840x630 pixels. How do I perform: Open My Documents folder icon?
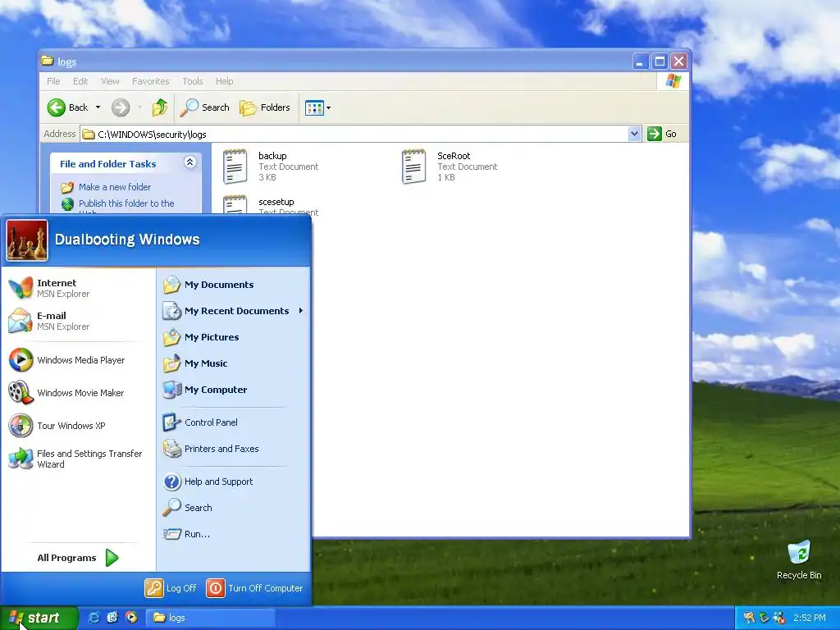pyautogui.click(x=172, y=285)
